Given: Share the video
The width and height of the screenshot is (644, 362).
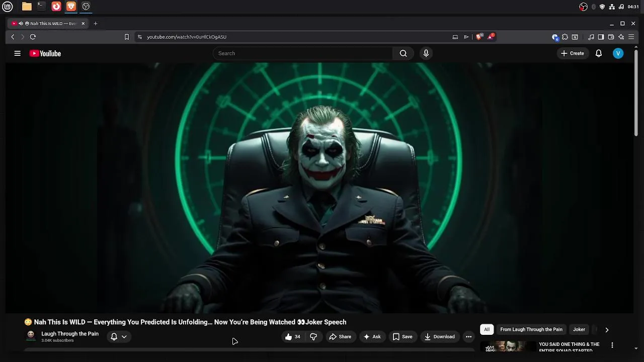Looking at the screenshot, I should pos(340,337).
